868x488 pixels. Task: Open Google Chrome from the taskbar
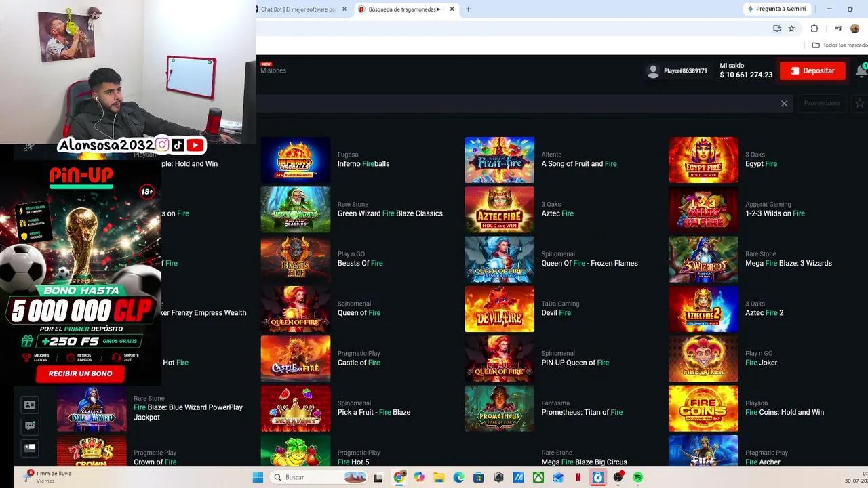pos(399,477)
